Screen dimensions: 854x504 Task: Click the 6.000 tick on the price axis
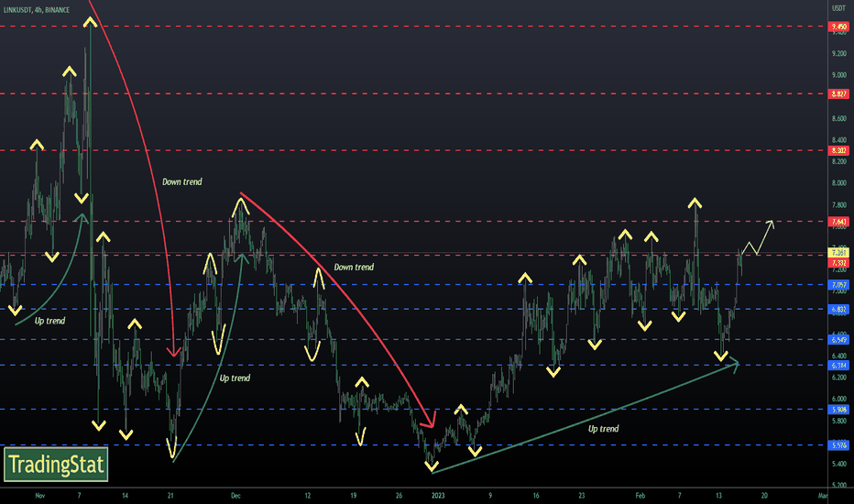tap(838, 399)
